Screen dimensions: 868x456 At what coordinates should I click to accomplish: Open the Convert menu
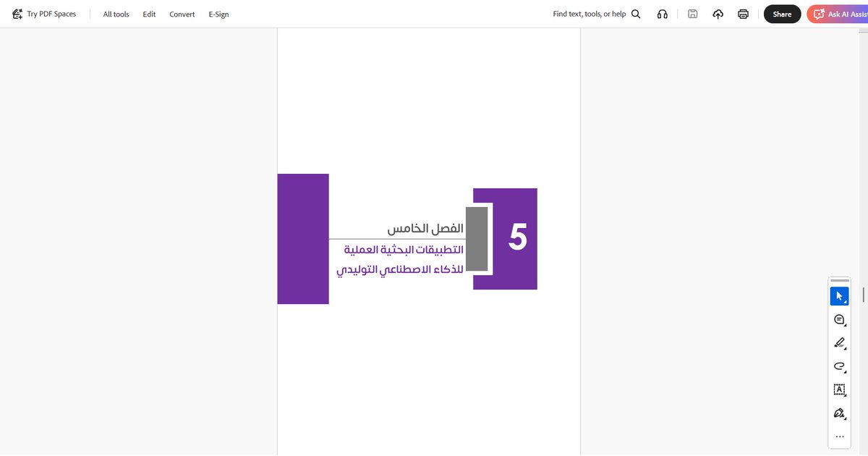(182, 14)
